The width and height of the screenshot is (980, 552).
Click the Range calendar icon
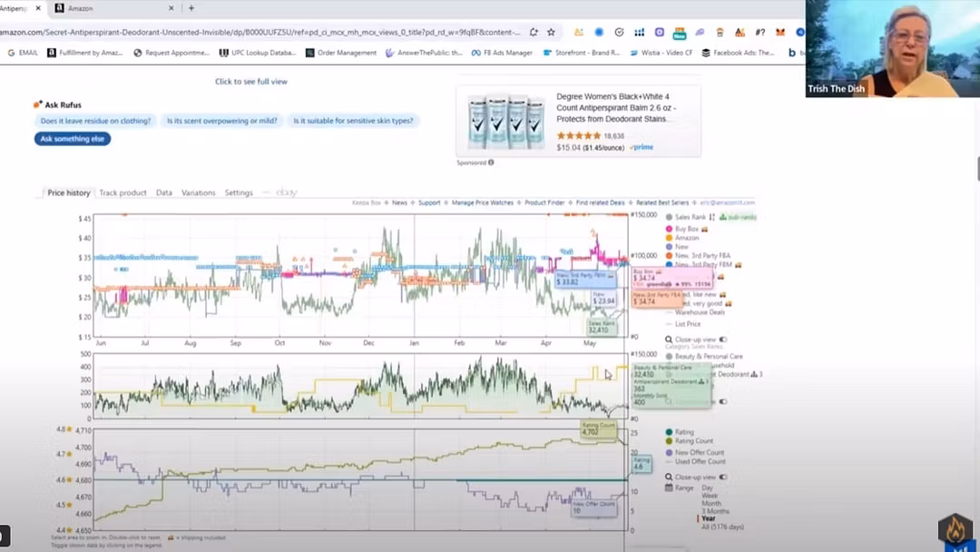[669, 488]
